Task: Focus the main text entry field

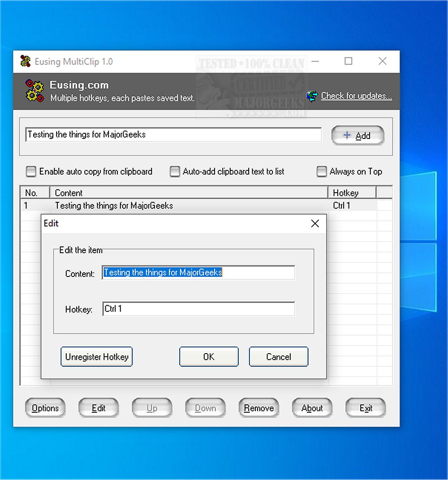Action: 173,135
